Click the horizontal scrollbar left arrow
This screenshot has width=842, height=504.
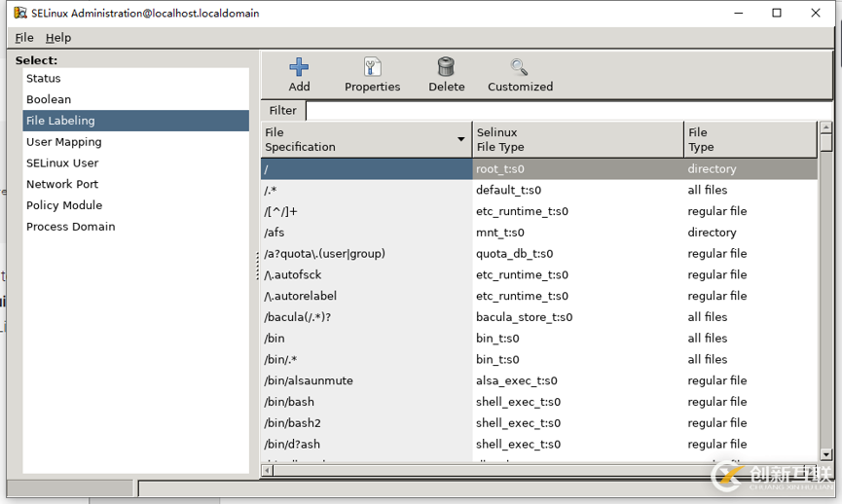pyautogui.click(x=267, y=471)
